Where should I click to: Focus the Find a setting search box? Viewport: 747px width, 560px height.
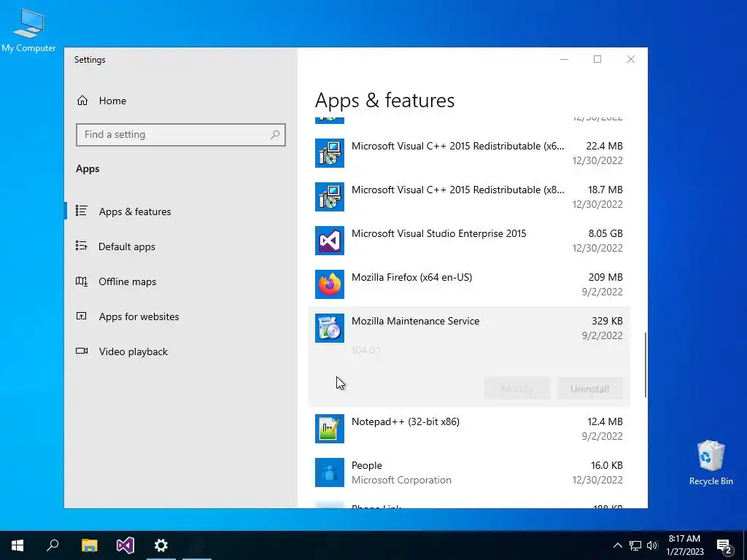(181, 135)
